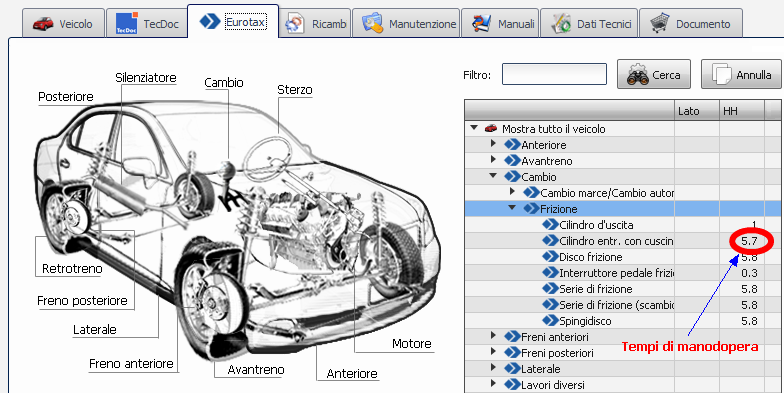
Task: Click the Manuali books icon
Action: click(x=482, y=24)
